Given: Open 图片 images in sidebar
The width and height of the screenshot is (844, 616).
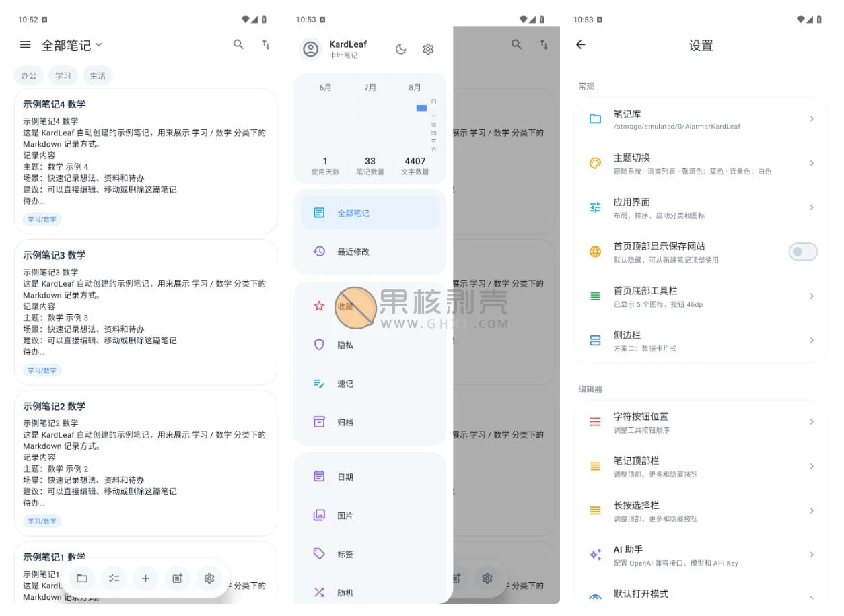Looking at the screenshot, I should (x=370, y=516).
